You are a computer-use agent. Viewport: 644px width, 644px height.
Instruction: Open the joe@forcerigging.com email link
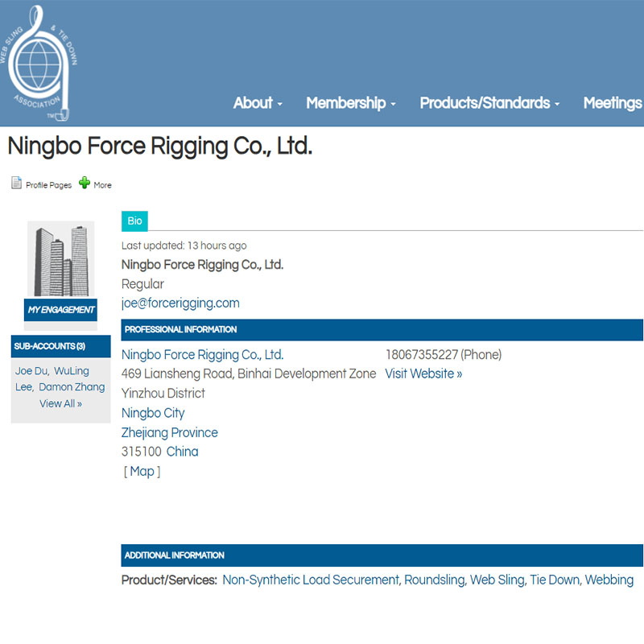[x=180, y=303]
